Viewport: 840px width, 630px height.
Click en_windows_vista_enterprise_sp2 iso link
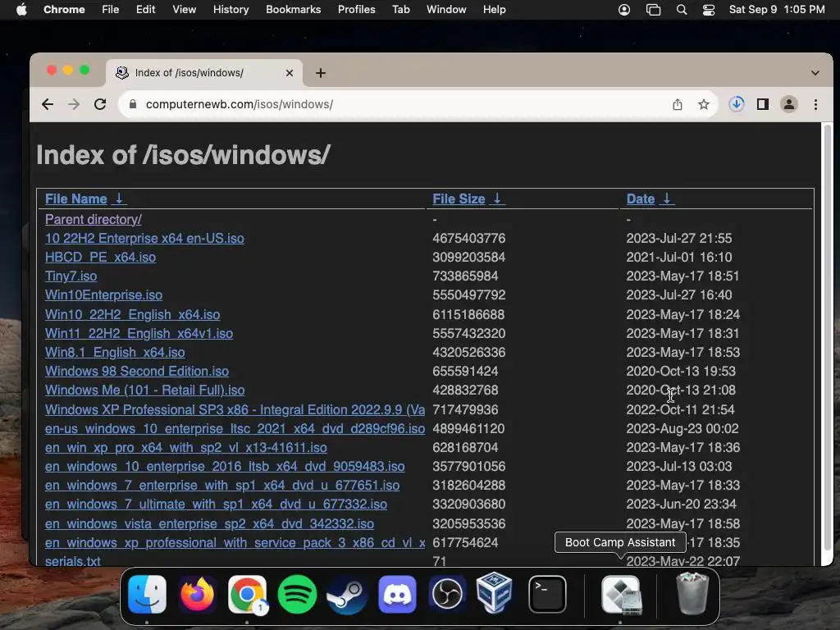click(x=209, y=523)
